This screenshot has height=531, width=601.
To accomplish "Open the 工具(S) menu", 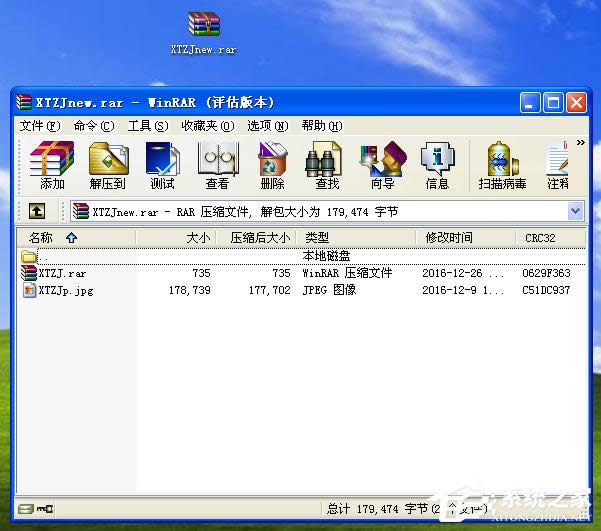I will coord(148,126).
